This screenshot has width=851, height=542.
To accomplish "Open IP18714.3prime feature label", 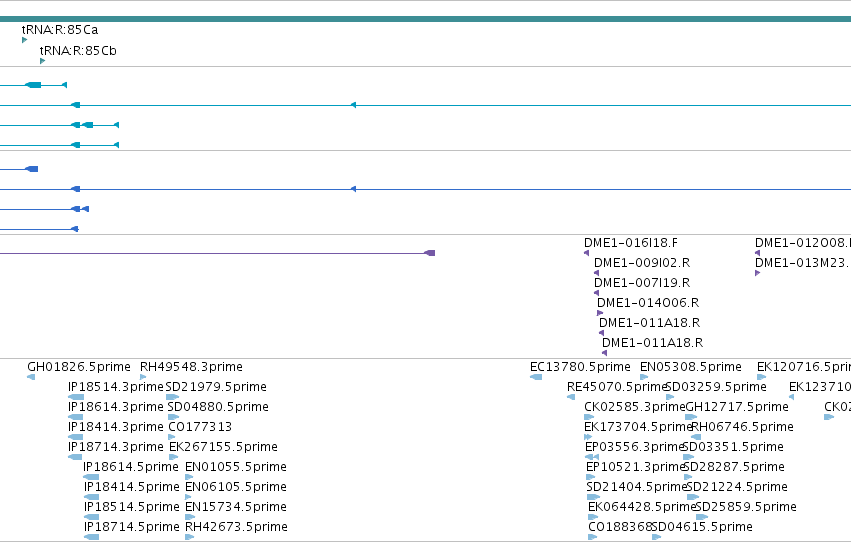I will click(x=116, y=447).
